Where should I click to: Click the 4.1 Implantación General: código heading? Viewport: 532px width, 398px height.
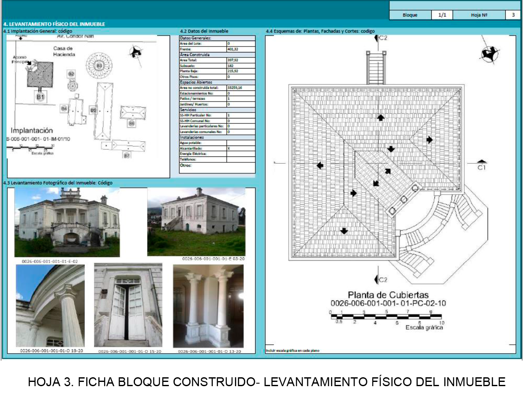[38, 31]
